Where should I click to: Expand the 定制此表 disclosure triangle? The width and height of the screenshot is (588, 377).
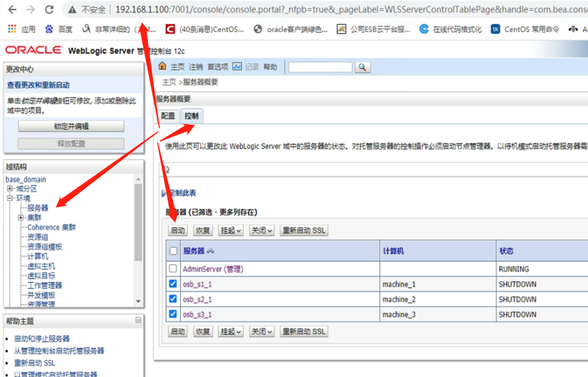tap(164, 193)
